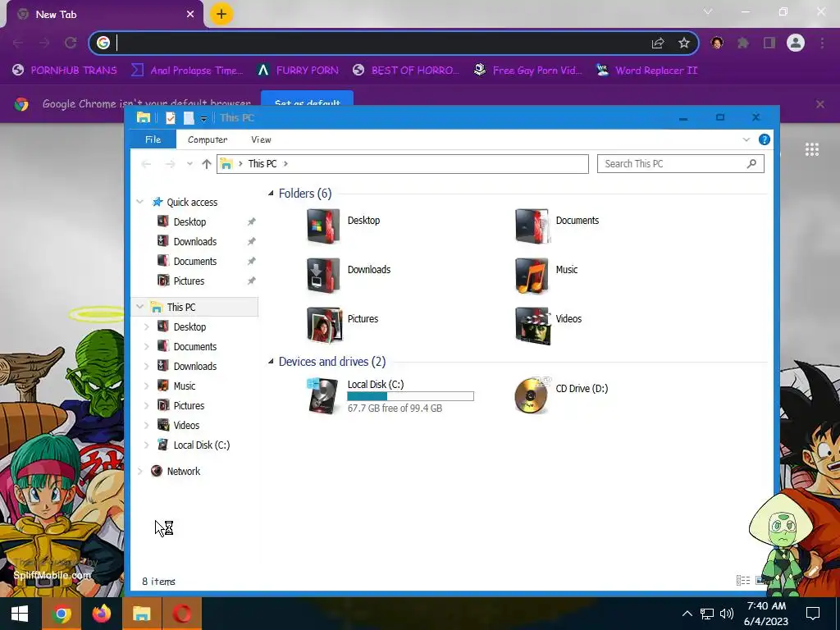Viewport: 840px width, 630px height.
Task: Open Chrome profile avatar menu
Action: pos(796,43)
